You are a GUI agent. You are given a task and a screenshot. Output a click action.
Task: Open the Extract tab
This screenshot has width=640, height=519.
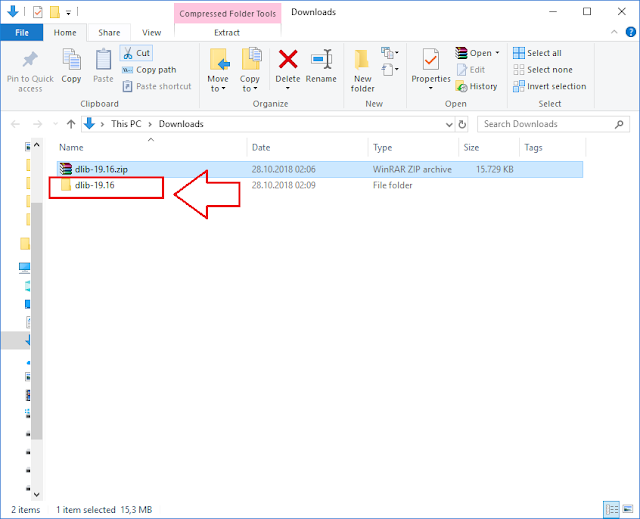point(227,33)
